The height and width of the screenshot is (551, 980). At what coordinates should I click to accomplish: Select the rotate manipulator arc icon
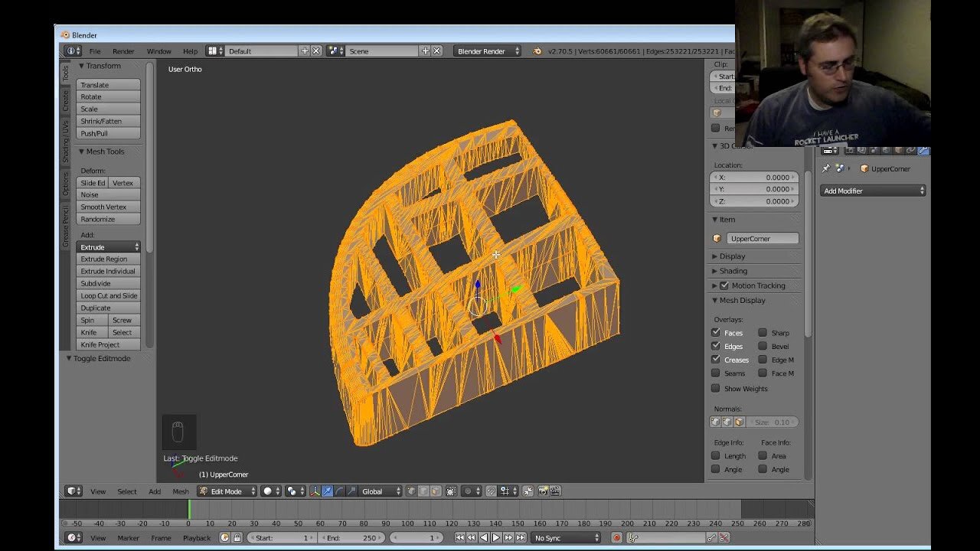coord(339,491)
